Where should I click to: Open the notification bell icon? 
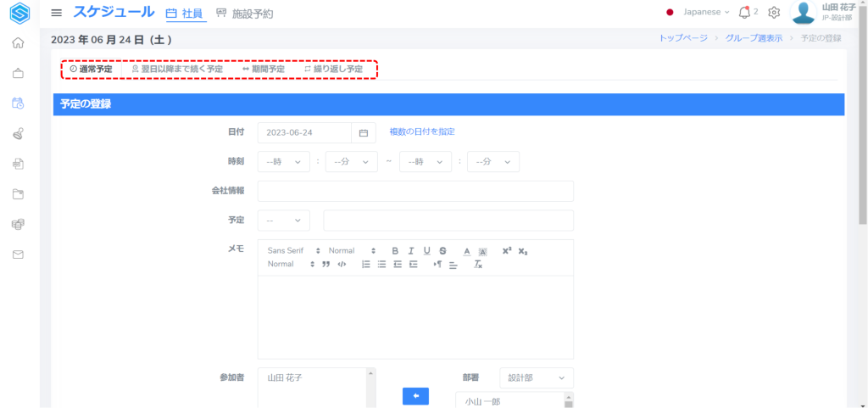[744, 13]
